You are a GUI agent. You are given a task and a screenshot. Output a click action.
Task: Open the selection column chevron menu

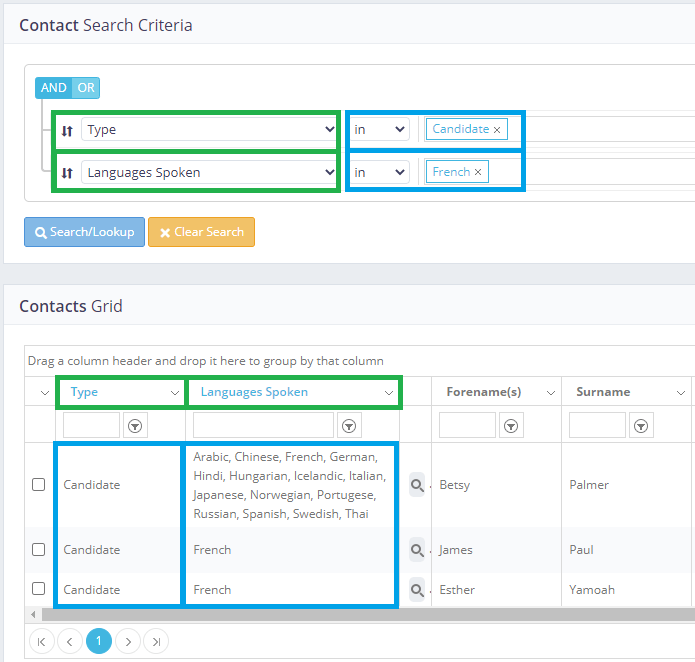(45, 393)
